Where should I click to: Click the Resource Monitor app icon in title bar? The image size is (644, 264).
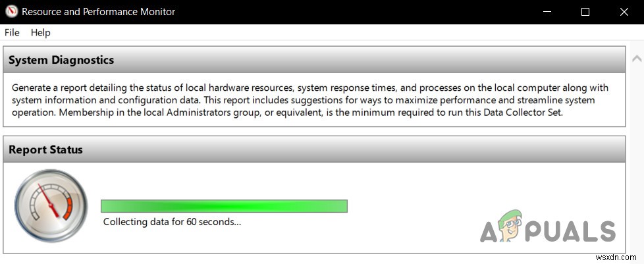(11, 12)
